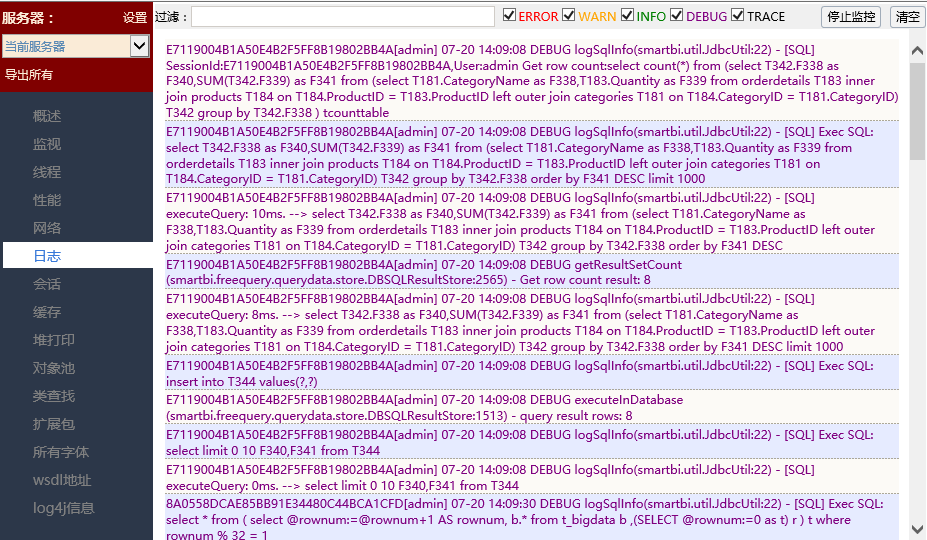Click the 'Get row count:select count(*)' log entry
The width and height of the screenshot is (927, 540).
[532, 81]
